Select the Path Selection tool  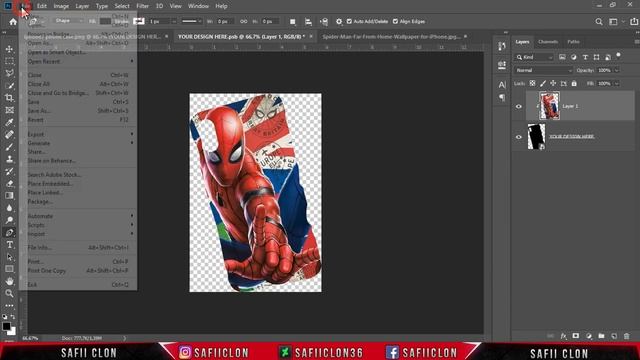tap(9, 257)
